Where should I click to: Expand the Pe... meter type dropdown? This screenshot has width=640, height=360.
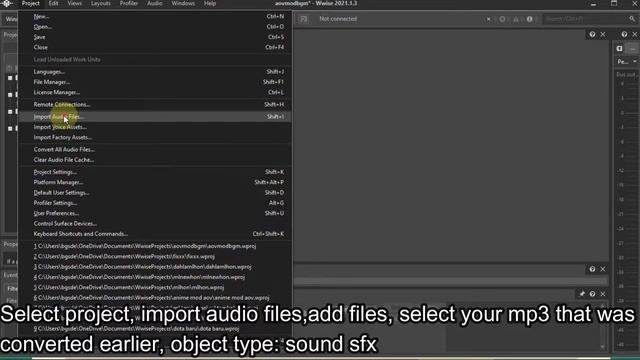point(627,62)
